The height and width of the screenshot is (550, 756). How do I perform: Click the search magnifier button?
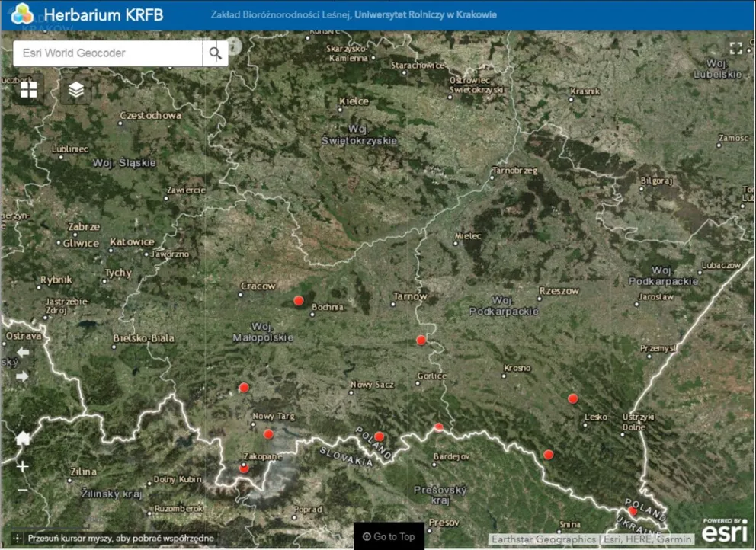coord(215,53)
